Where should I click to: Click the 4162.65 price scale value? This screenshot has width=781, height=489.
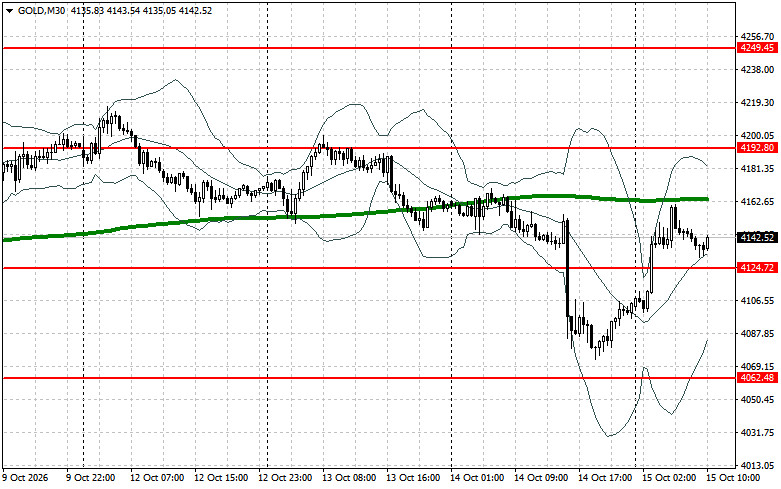click(758, 202)
